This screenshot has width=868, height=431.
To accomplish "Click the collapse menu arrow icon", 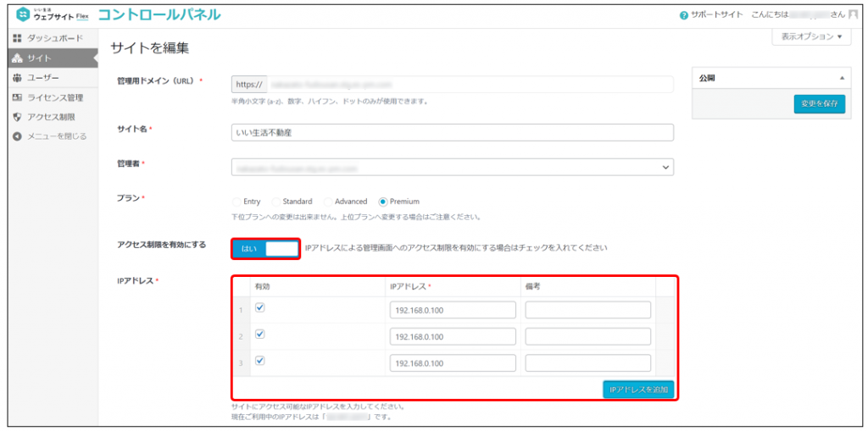I will click(17, 136).
